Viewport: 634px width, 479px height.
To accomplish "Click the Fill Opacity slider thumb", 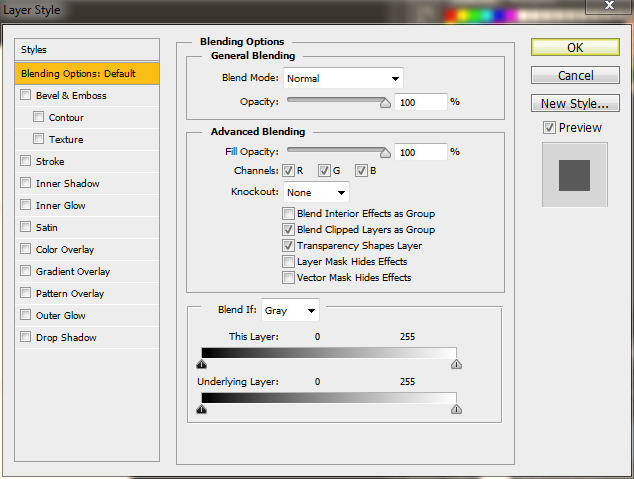I will tap(385, 153).
